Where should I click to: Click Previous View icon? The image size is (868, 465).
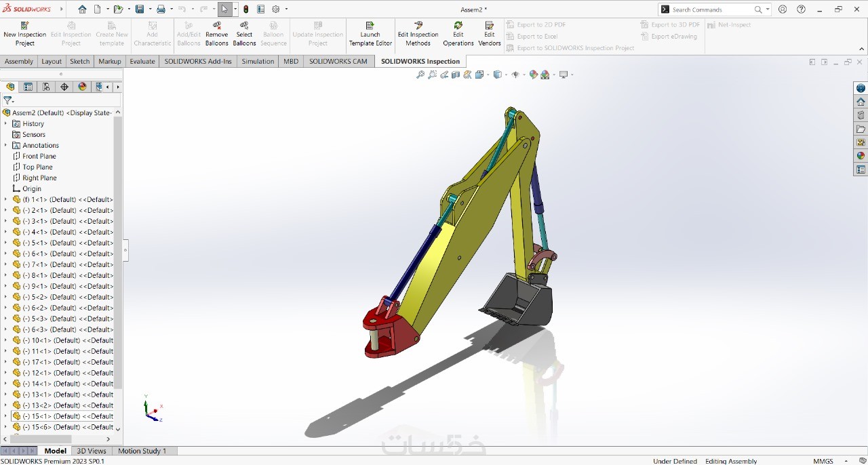(444, 75)
